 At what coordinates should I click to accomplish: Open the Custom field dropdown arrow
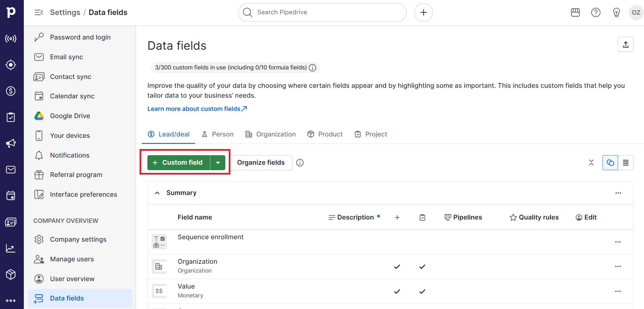tap(218, 162)
